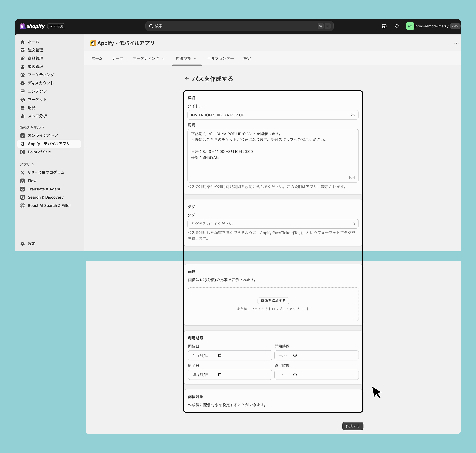
Task: Click the three-dot more actions icon
Action: [x=456, y=43]
